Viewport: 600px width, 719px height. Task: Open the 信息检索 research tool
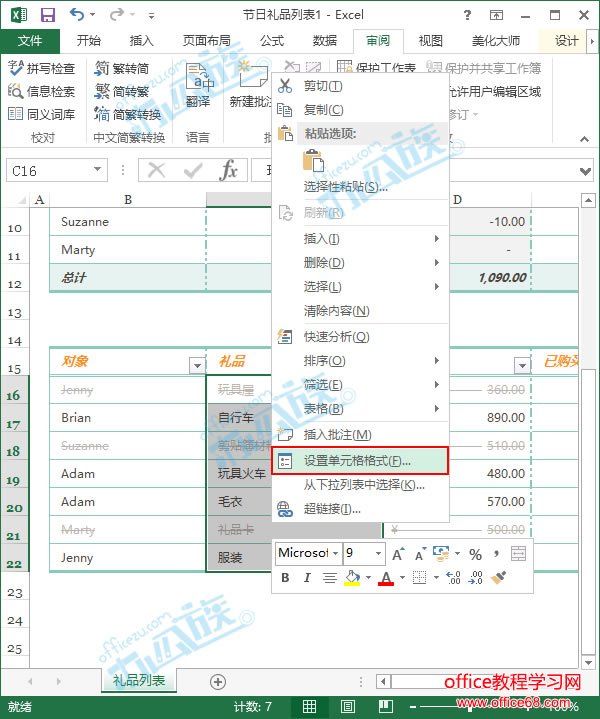click(x=41, y=91)
